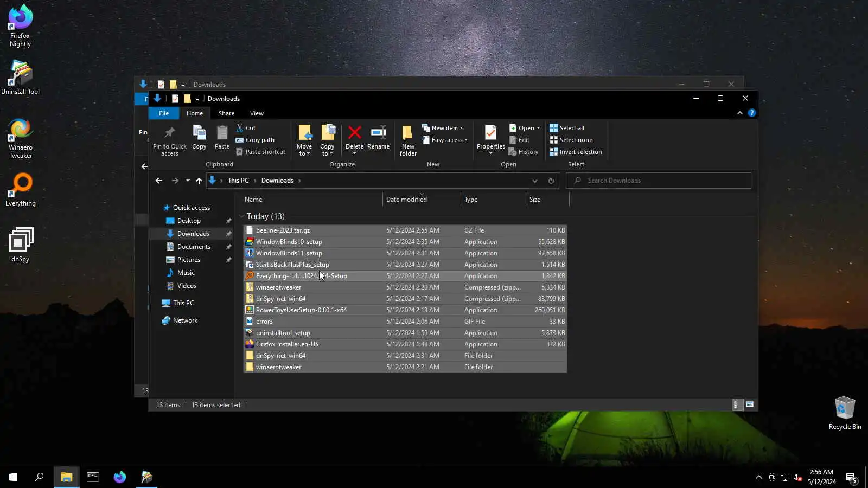Open the Help question mark icon
The height and width of the screenshot is (488, 868).
751,113
